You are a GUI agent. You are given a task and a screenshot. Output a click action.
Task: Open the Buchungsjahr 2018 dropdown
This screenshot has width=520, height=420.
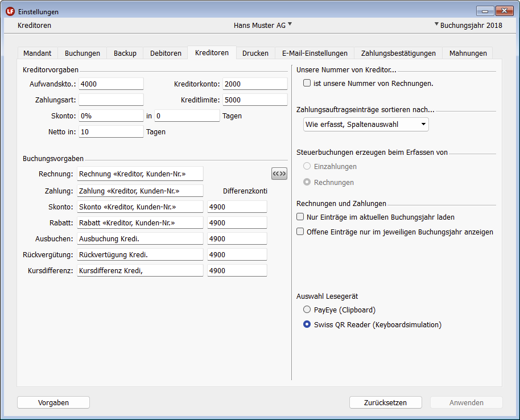pyautogui.click(x=470, y=25)
